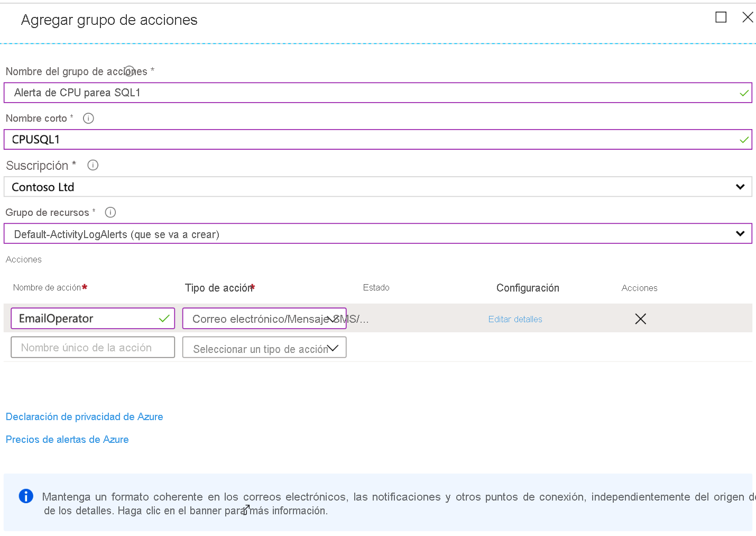Open Declaración de privacidad de Azure link
The width and height of the screenshot is (756, 536).
tap(85, 416)
